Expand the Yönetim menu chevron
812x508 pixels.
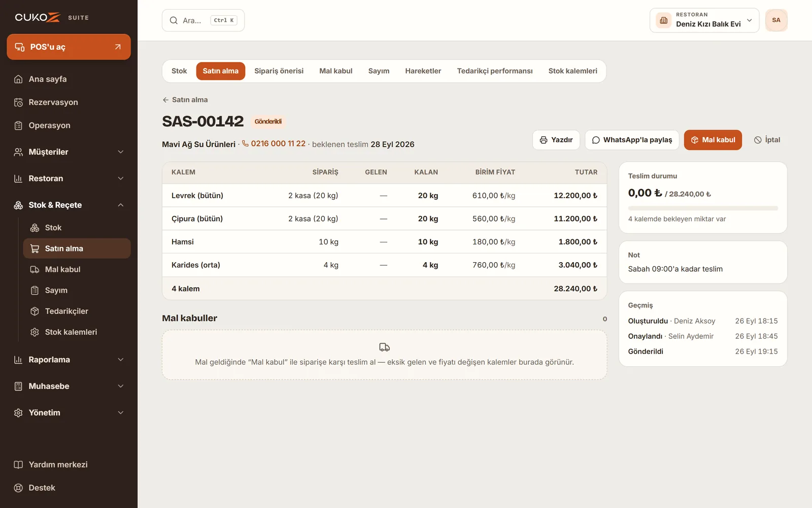(x=121, y=412)
